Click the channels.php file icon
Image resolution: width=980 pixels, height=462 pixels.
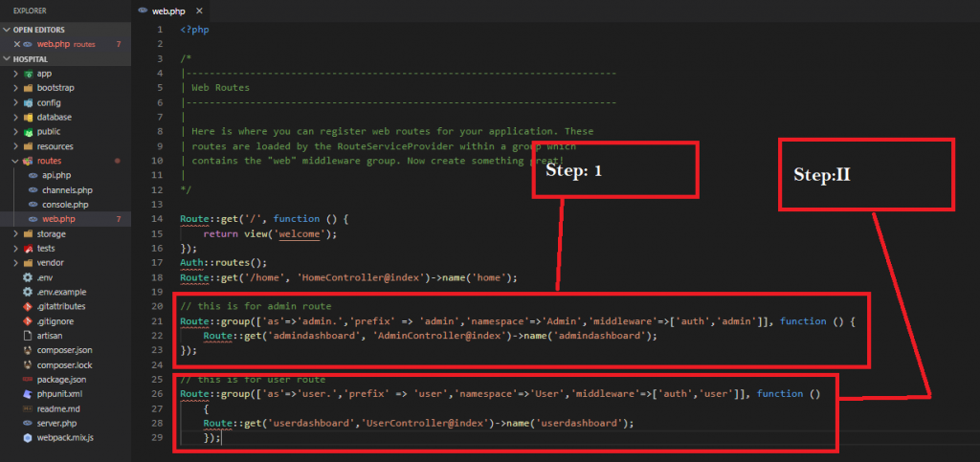point(34,190)
